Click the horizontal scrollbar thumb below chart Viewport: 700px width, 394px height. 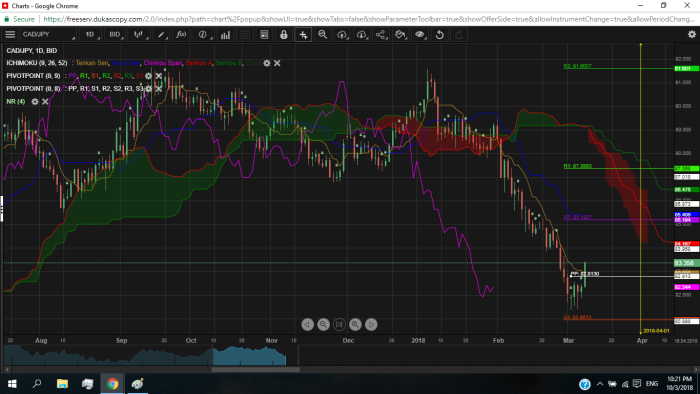pos(255,369)
